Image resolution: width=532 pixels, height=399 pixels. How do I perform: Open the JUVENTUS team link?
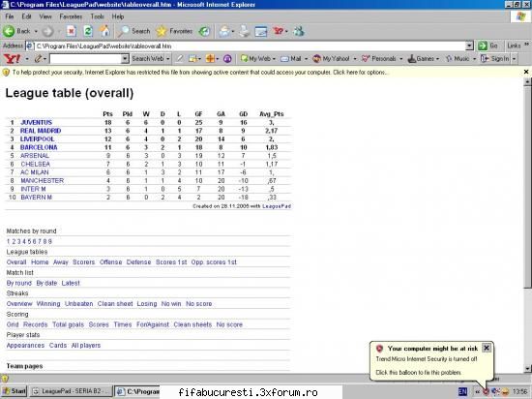click(37, 122)
